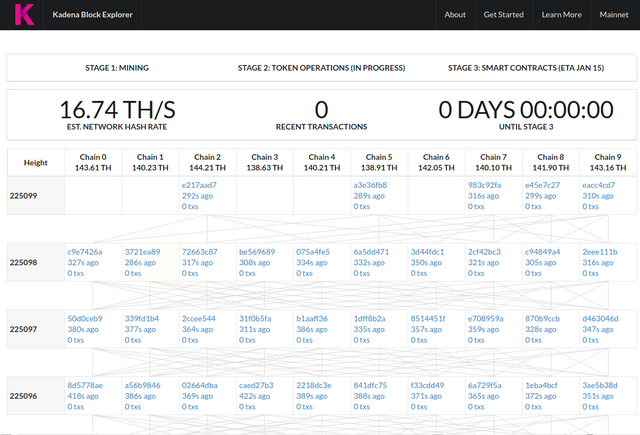Click the Chain 6 column header
The image size is (640, 435).
tap(436, 162)
